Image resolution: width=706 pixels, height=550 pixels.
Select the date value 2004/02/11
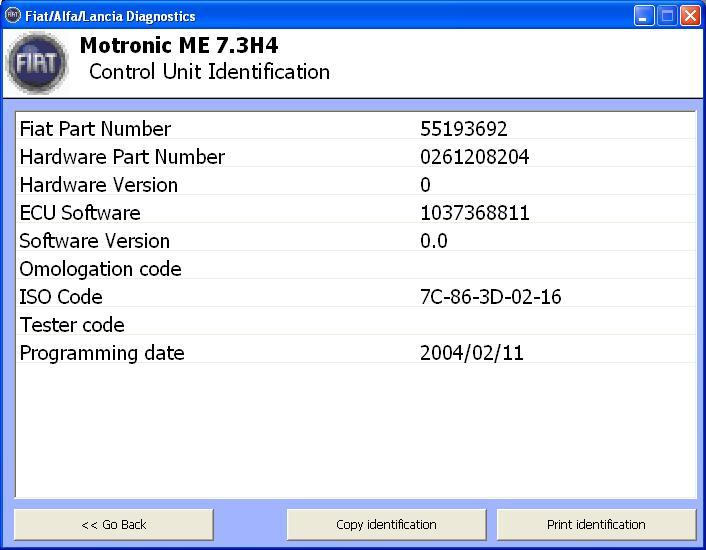click(471, 353)
